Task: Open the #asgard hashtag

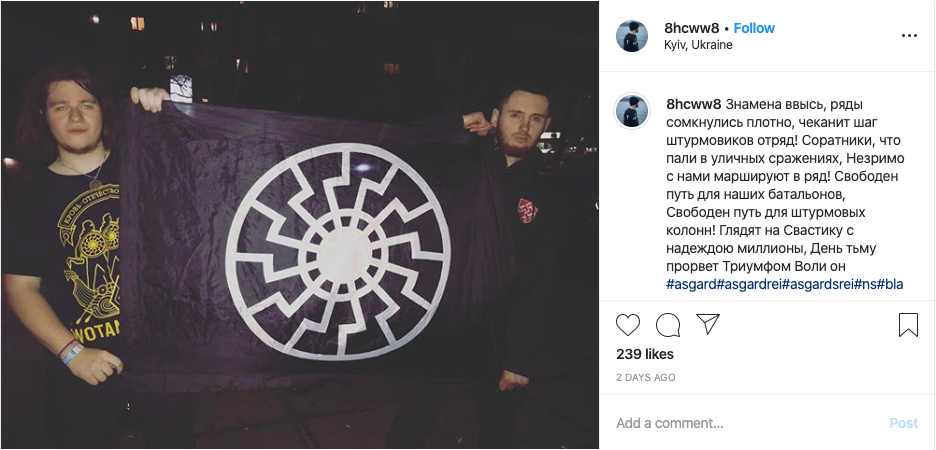Action: (691, 284)
